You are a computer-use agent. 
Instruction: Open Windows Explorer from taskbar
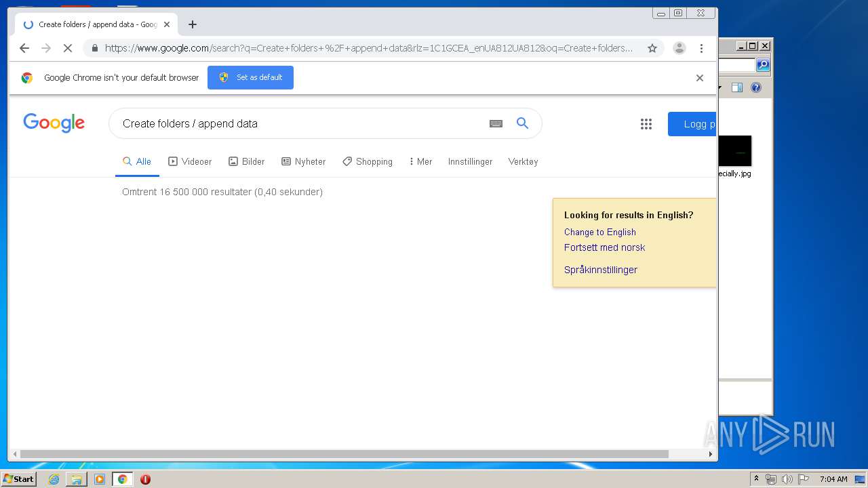point(77,479)
